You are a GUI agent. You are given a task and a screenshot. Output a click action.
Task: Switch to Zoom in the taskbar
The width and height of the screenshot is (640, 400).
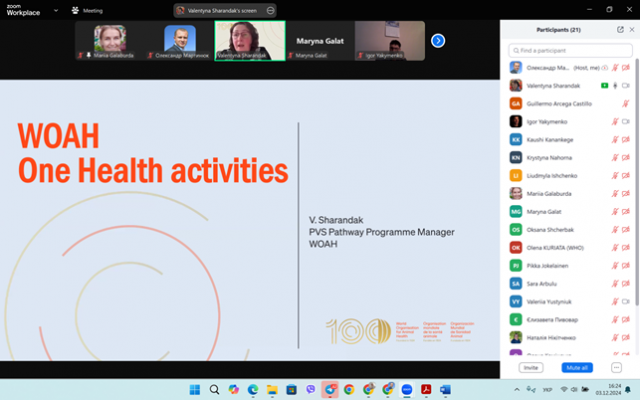407,390
